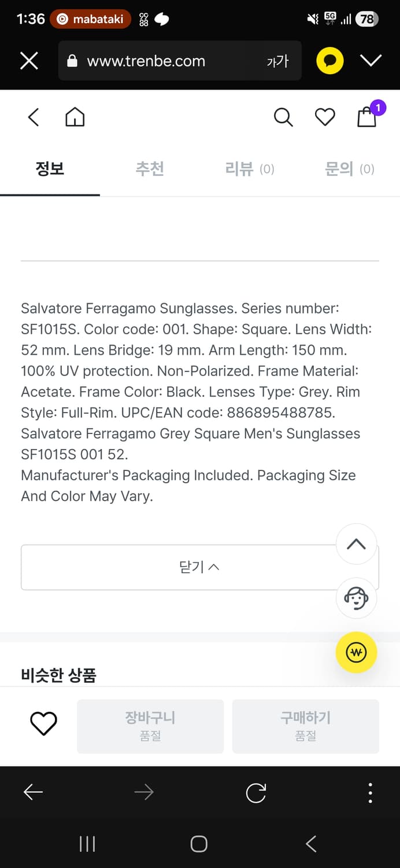
Task: Switch to the 리뷰 (0) tab
Action: pos(250,169)
